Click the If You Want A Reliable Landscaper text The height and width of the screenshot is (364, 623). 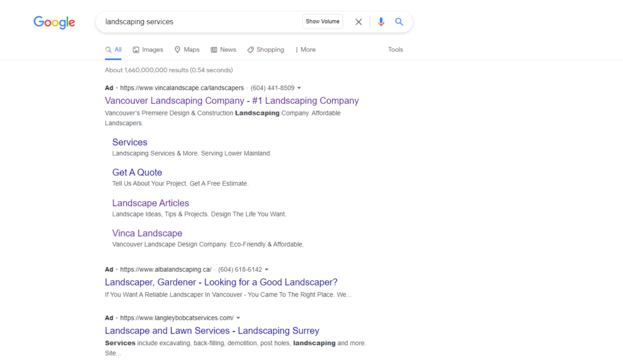(228, 295)
